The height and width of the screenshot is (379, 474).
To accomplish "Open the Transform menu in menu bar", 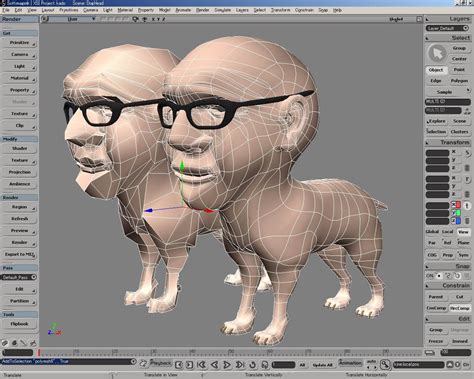I will tap(280, 10).
